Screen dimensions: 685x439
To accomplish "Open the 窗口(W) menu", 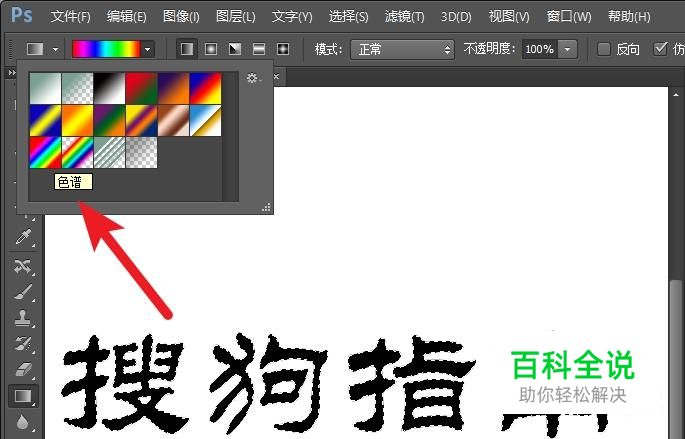I will point(569,17).
